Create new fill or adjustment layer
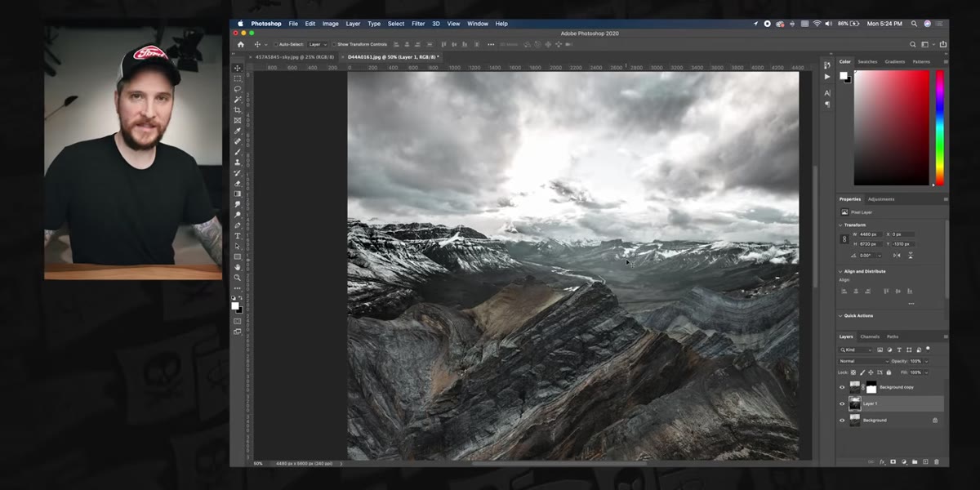Screen dimensions: 980x490 [904, 462]
